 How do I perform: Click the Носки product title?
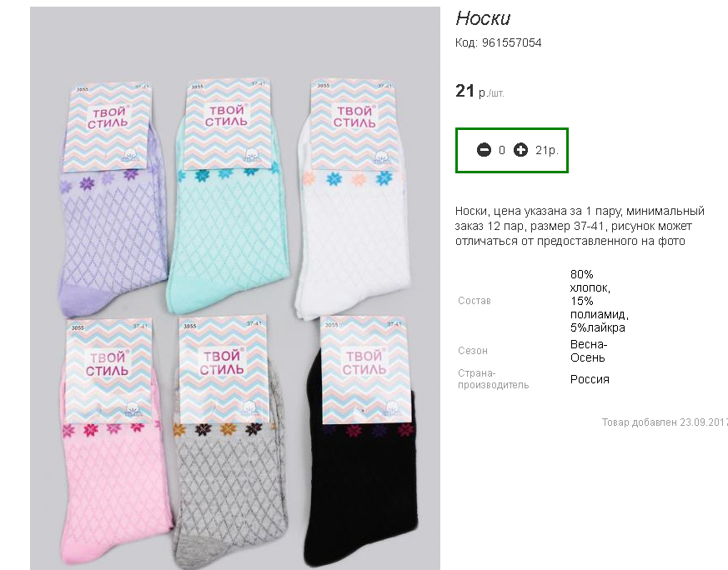tap(483, 18)
